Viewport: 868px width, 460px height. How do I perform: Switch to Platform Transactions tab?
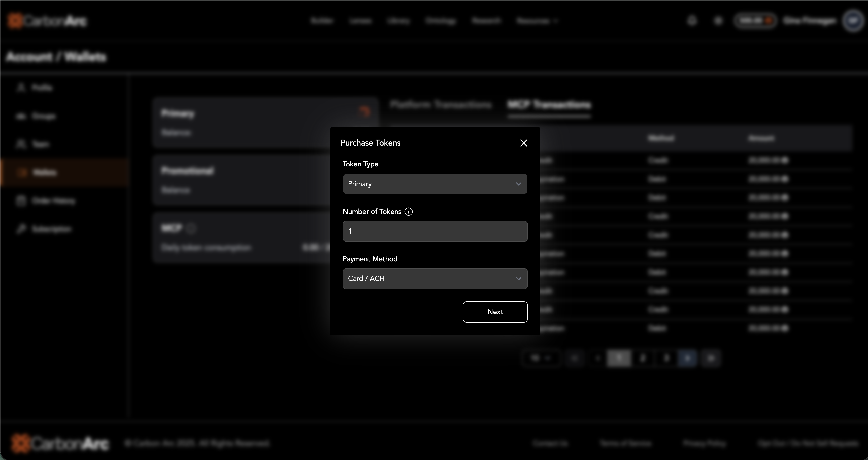441,105
